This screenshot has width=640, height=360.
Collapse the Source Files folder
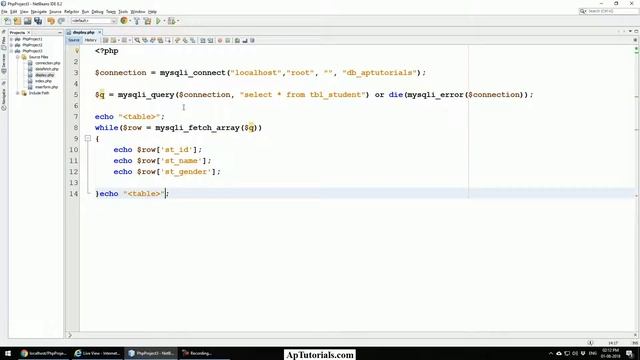[x=18, y=57]
